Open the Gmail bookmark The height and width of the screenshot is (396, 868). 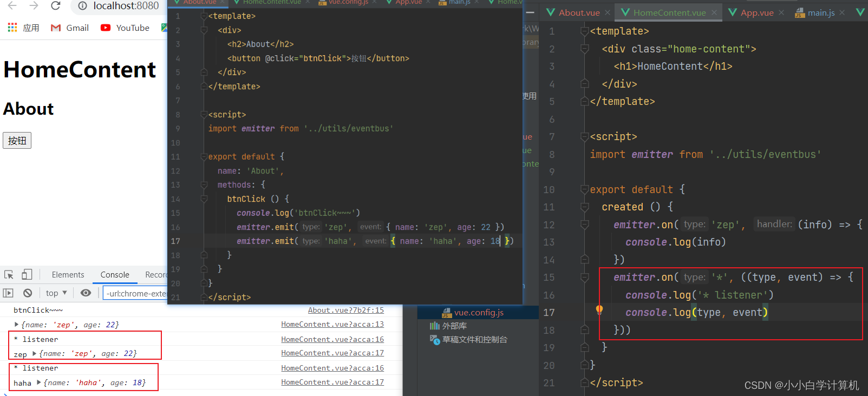click(x=69, y=28)
